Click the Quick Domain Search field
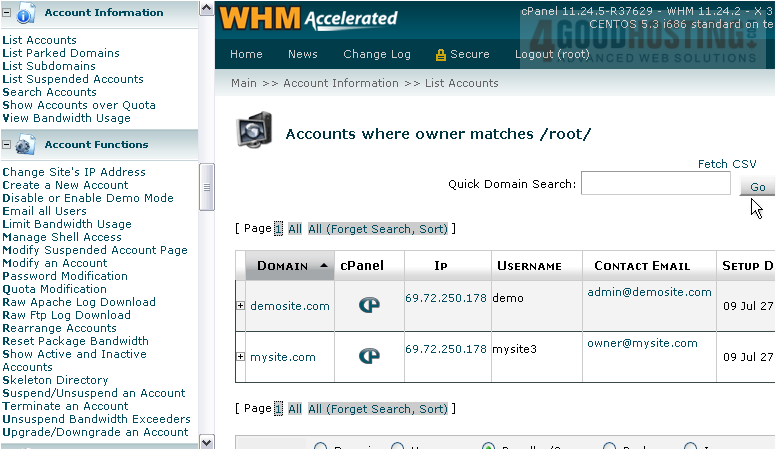 [655, 185]
